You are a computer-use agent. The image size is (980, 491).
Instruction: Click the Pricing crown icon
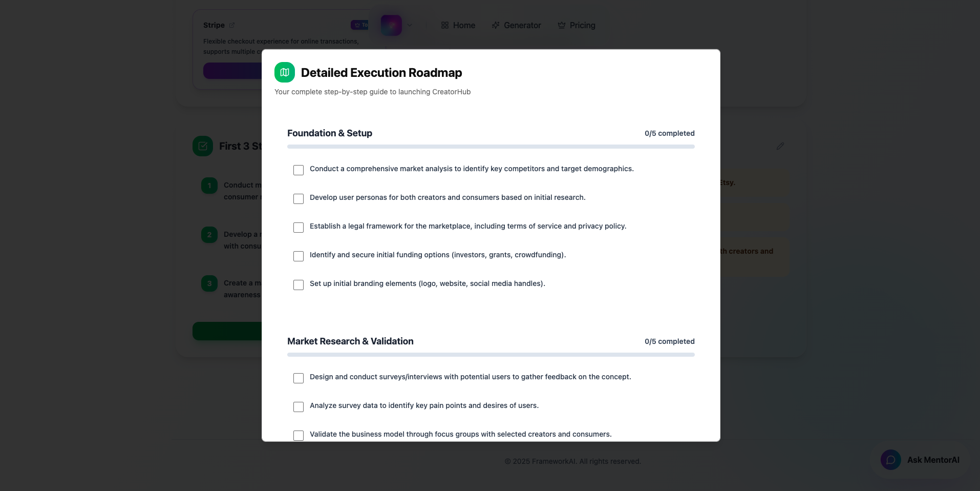click(562, 25)
